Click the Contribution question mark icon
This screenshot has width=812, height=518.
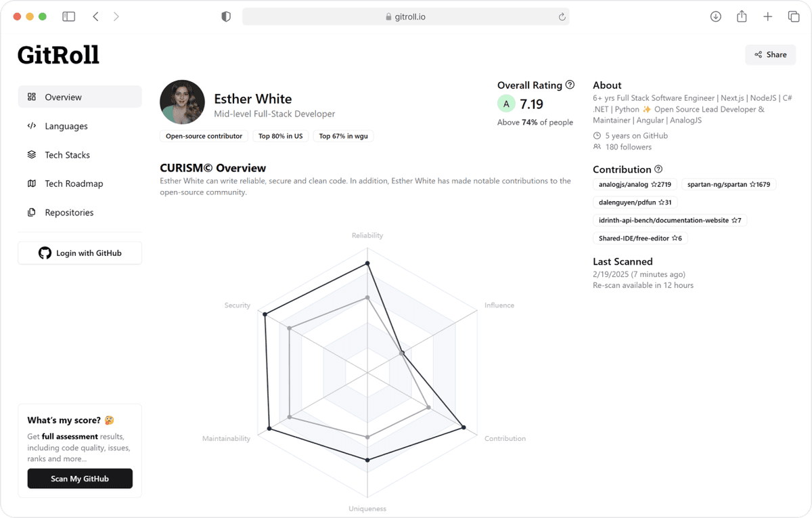coord(658,169)
